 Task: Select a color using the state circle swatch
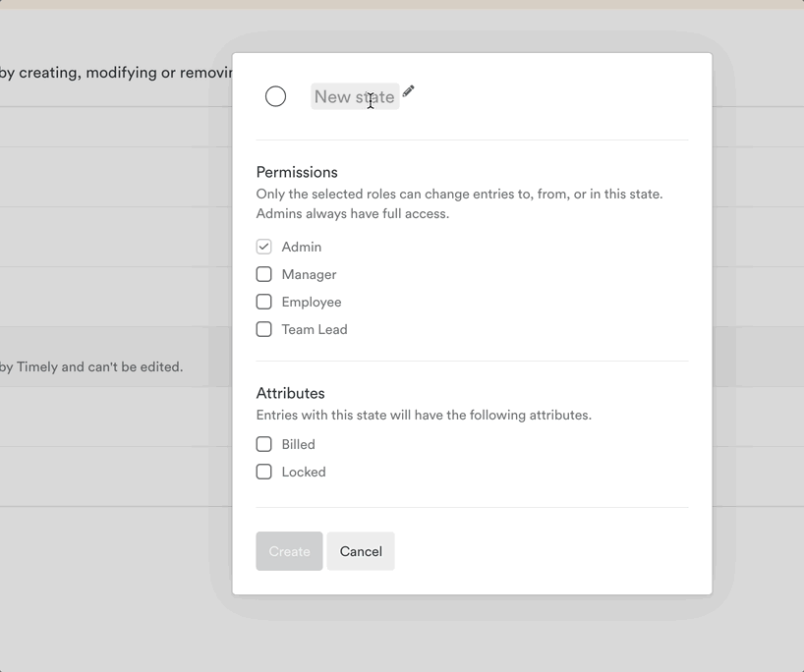[x=276, y=96]
